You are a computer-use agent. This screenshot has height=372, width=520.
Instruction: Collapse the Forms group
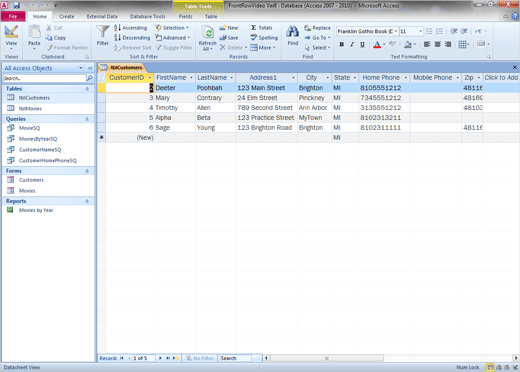pyautogui.click(x=87, y=171)
